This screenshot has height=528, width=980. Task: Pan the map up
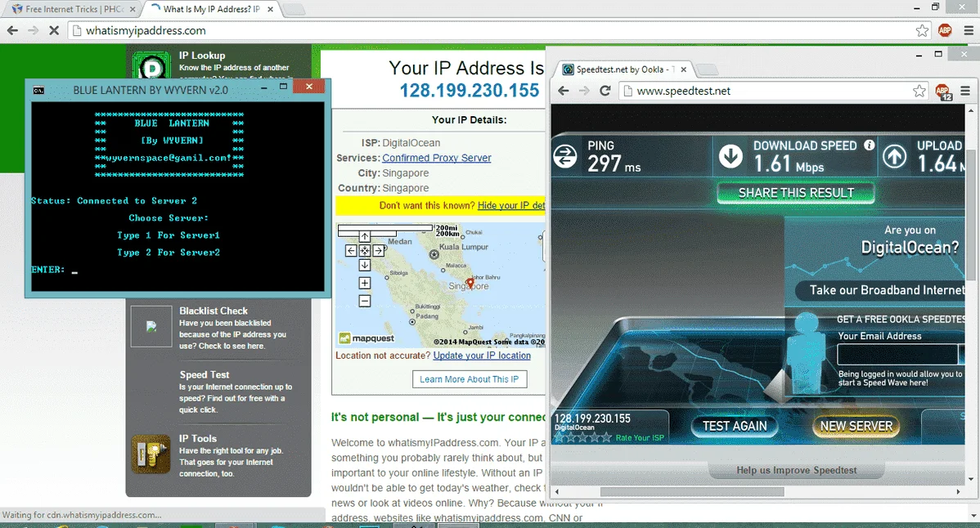tap(364, 236)
